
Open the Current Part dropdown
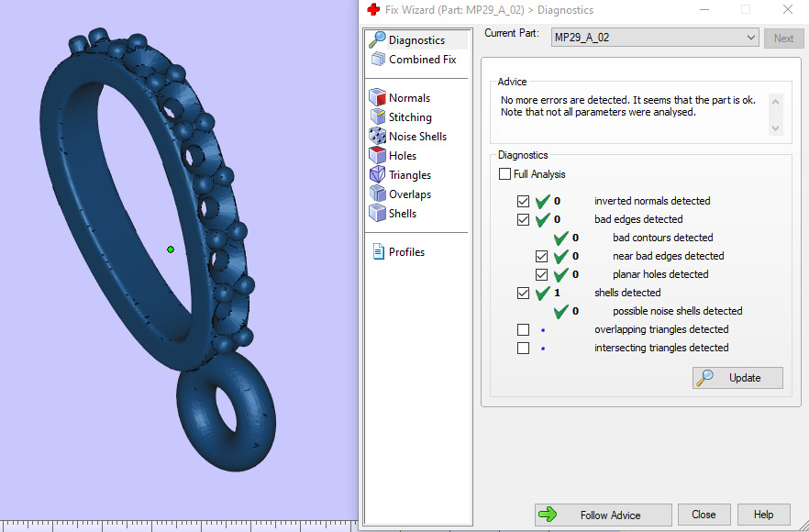coord(655,38)
